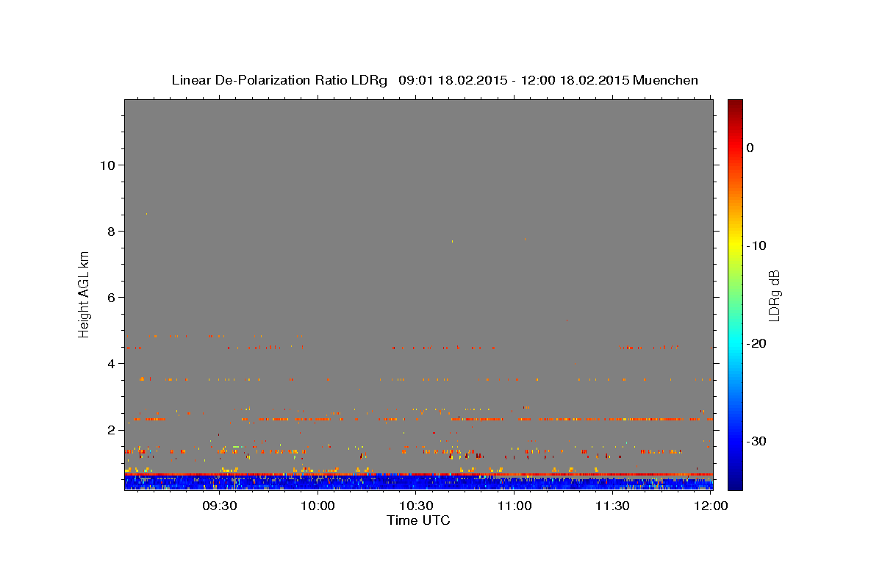Click the colorbar tick label 0
This screenshot has width=882, height=588.
tap(750, 148)
